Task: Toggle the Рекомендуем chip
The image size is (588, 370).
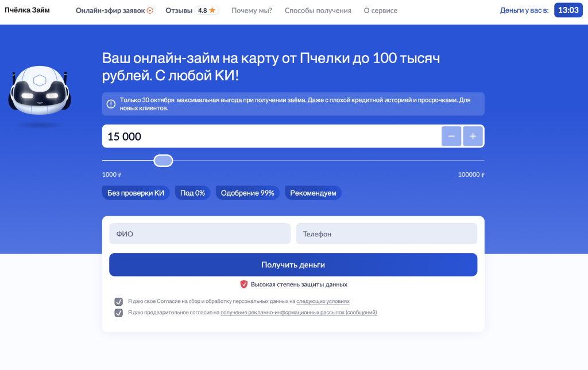Action: coord(313,192)
